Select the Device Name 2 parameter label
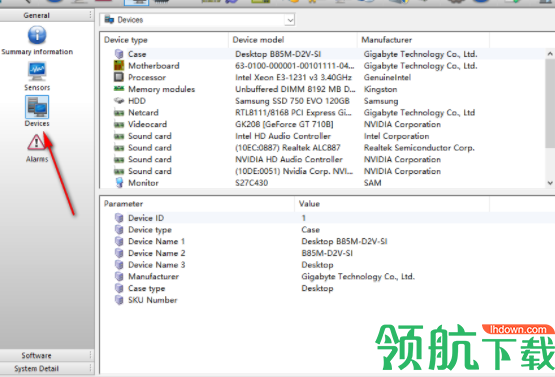This screenshot has height=377, width=555. pos(156,253)
